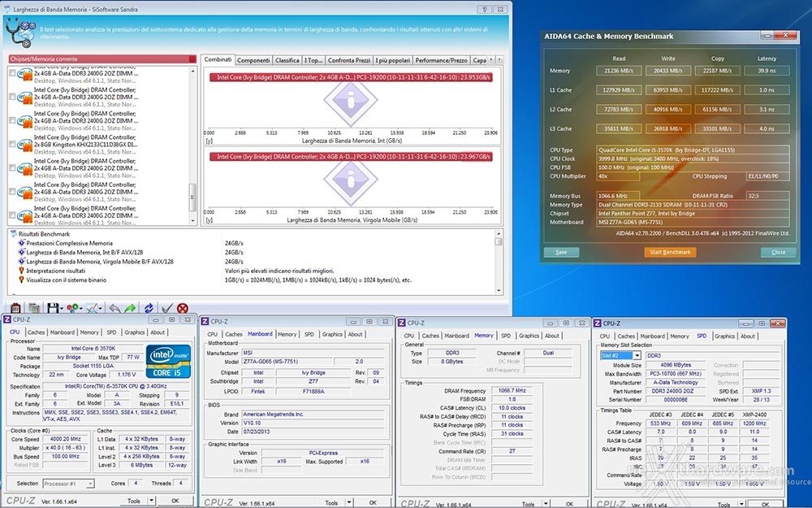Image resolution: width=812 pixels, height=508 pixels.
Task: Click the Z title icon of the CPU-Z SPD window
Action: pos(597,323)
